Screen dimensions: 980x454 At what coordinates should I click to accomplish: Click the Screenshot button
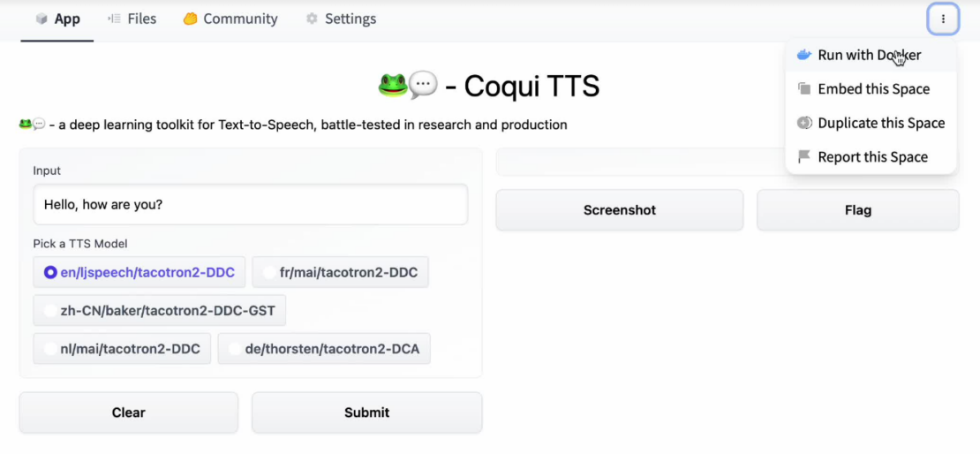tap(619, 210)
